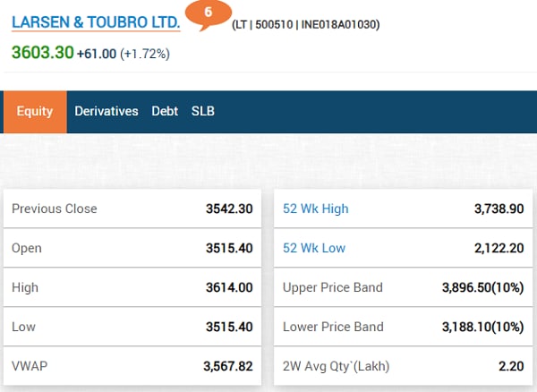Select the Open row label
Image resolution: width=537 pixels, height=392 pixels.
pos(27,248)
